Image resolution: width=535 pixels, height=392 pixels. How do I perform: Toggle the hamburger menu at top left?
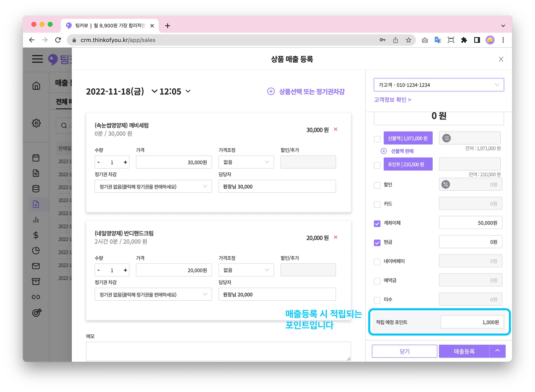[37, 59]
